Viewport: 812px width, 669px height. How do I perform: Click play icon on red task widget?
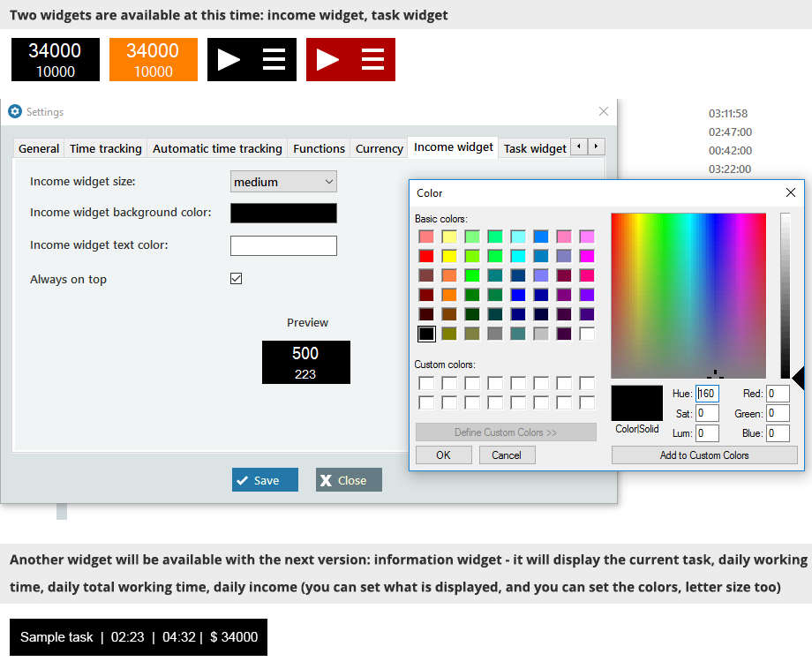coord(328,59)
